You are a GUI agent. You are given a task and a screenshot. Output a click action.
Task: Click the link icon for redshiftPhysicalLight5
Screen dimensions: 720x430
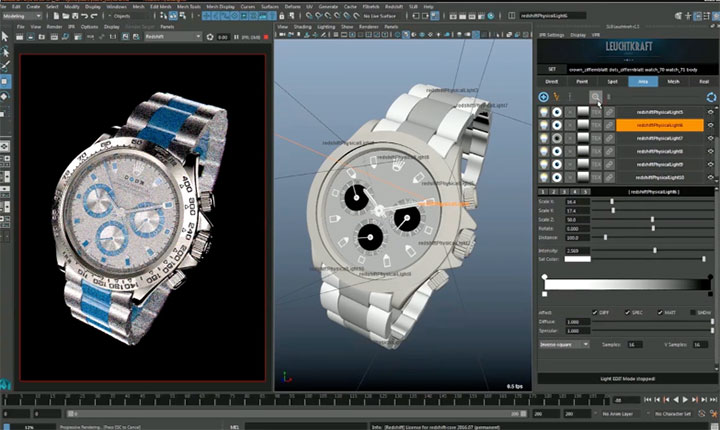pos(609,112)
